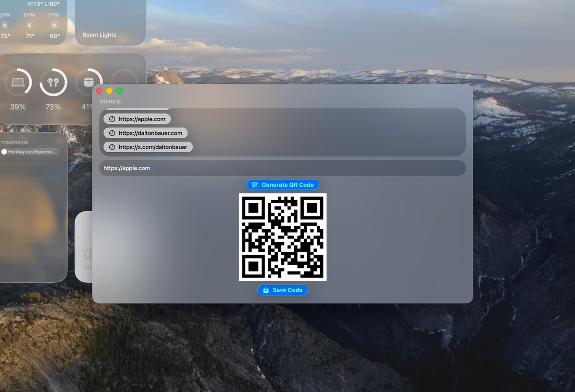Click the 68° temperature in weather widget
Screen dimensions: 575x392
pyautogui.click(x=55, y=36)
